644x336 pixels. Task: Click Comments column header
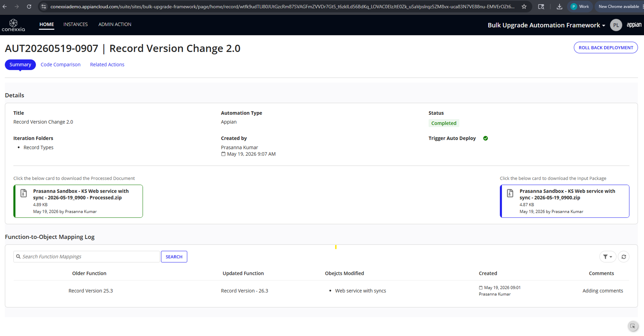point(601,273)
